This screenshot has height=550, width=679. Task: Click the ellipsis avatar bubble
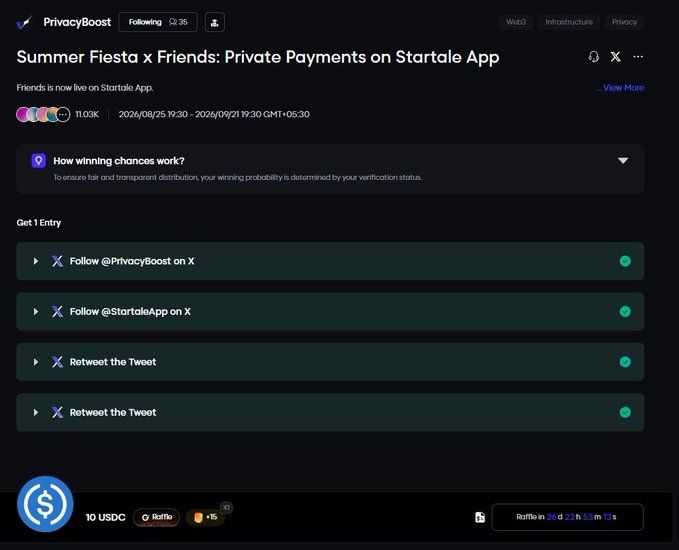63,114
